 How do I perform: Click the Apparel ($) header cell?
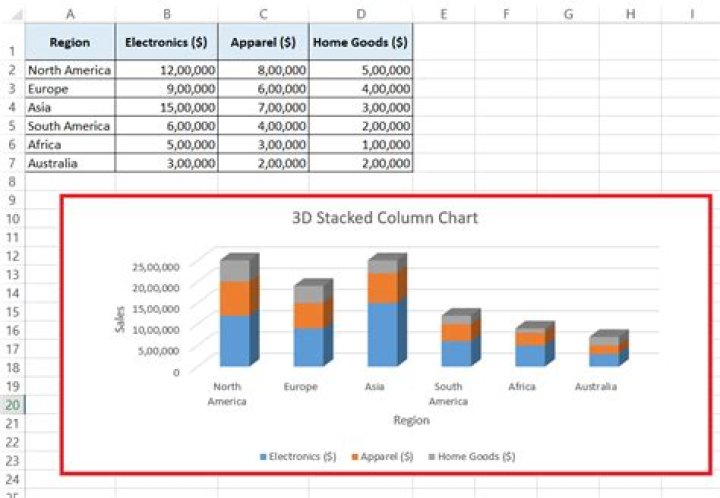click(264, 42)
